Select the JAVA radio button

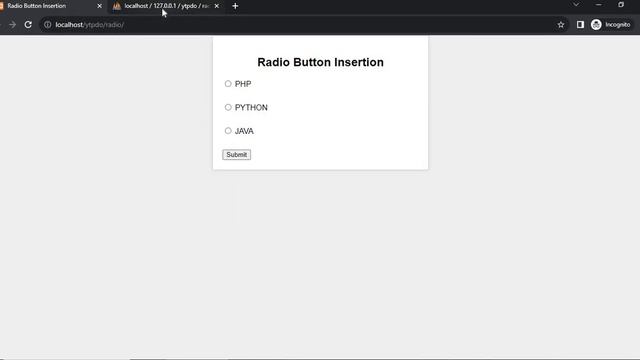click(x=228, y=131)
